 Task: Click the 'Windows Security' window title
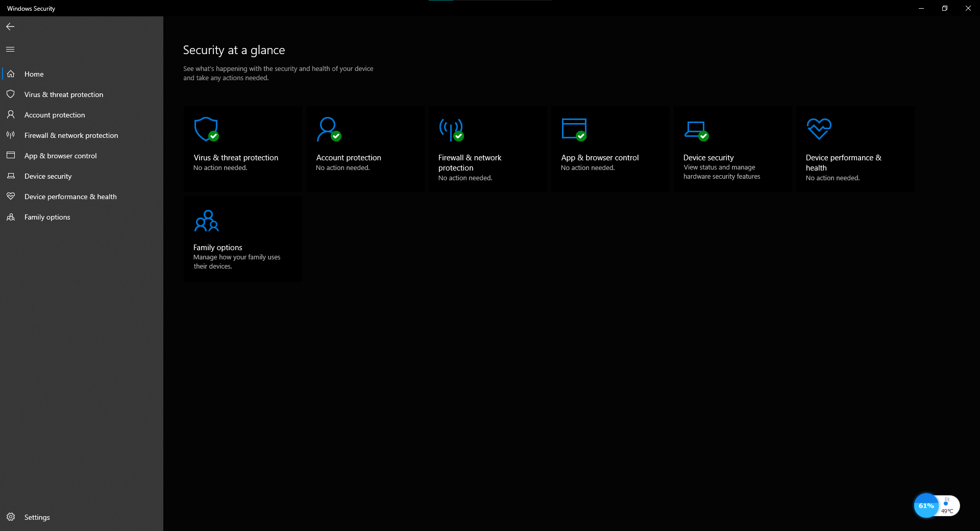31,9
